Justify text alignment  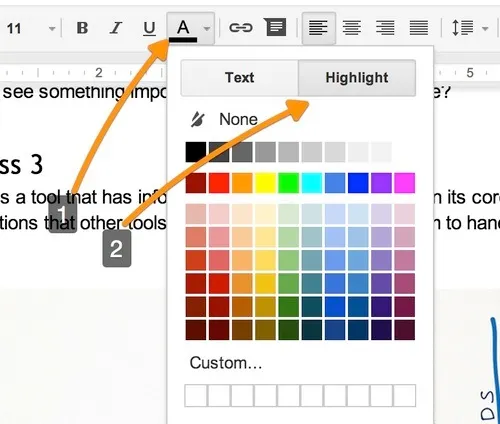(x=419, y=28)
